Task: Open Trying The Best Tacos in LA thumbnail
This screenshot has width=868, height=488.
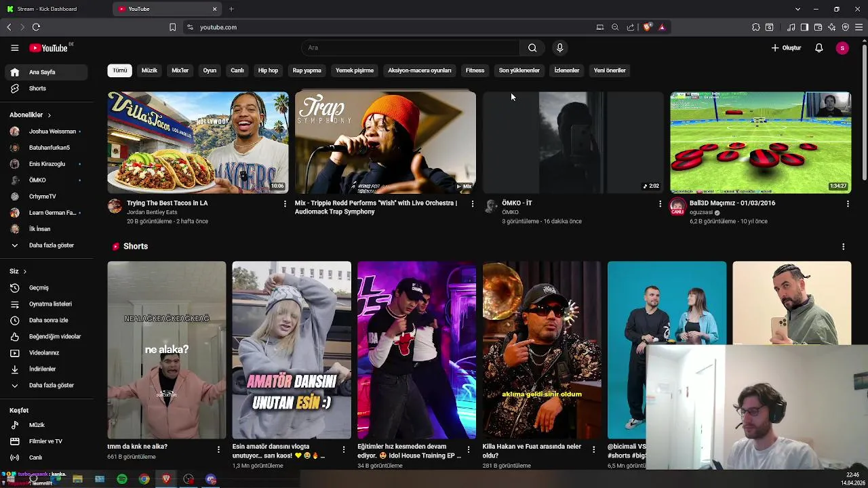Action: [198, 143]
